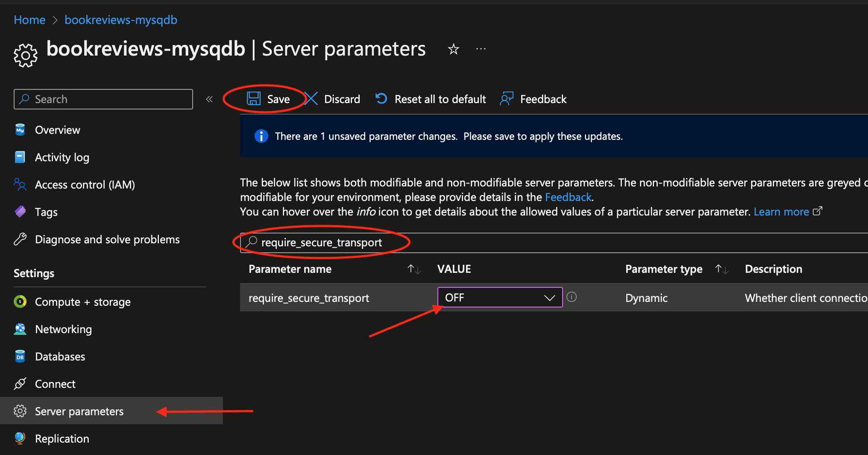Click the info icon in the unsaved changes banner
Screen dimensions: 868x455
coord(261,136)
